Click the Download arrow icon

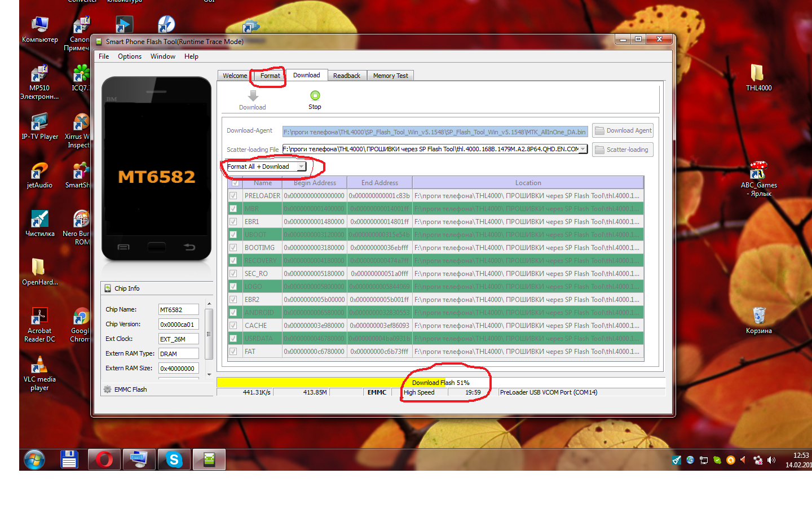[x=253, y=96]
